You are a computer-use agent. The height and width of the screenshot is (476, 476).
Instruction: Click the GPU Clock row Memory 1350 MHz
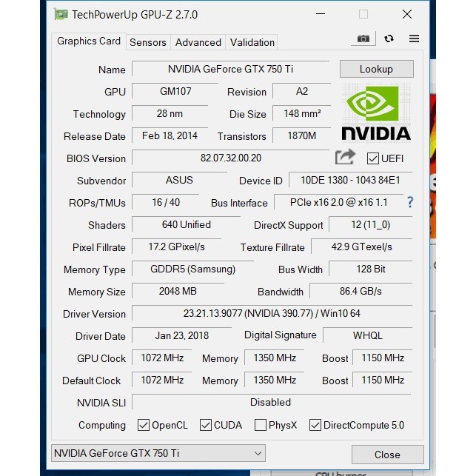275,358
